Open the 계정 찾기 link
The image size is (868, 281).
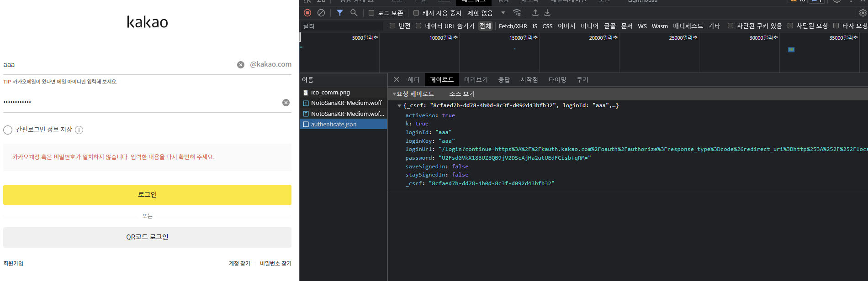pyautogui.click(x=239, y=264)
